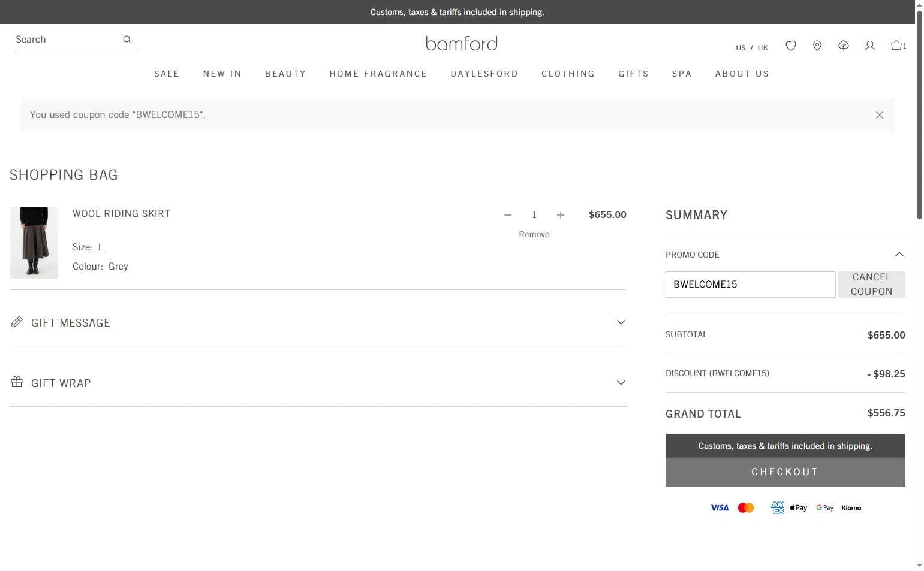Click the gift message pencil icon
The height and width of the screenshot is (571, 924).
17,322
